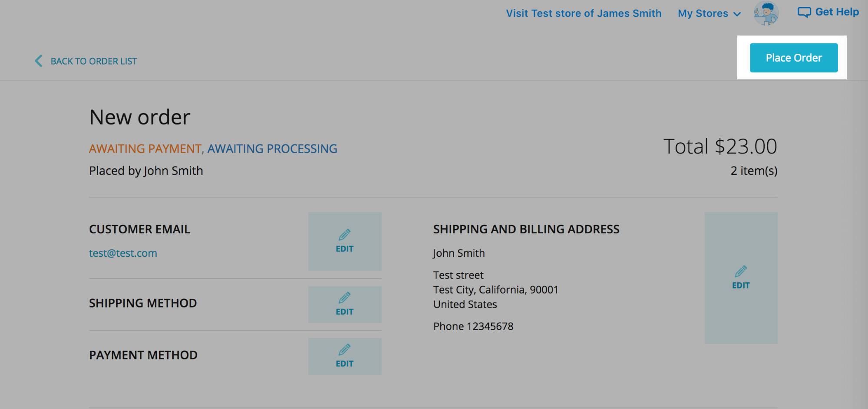The width and height of the screenshot is (868, 409).
Task: Edit the shipping and billing address
Action: [741, 278]
